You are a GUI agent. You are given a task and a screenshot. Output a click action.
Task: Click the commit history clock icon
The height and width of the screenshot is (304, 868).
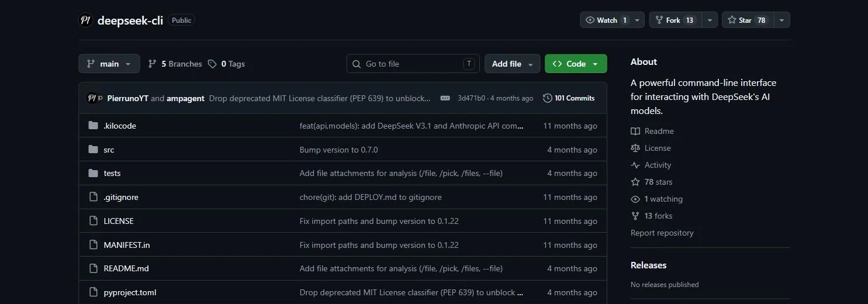coord(548,98)
